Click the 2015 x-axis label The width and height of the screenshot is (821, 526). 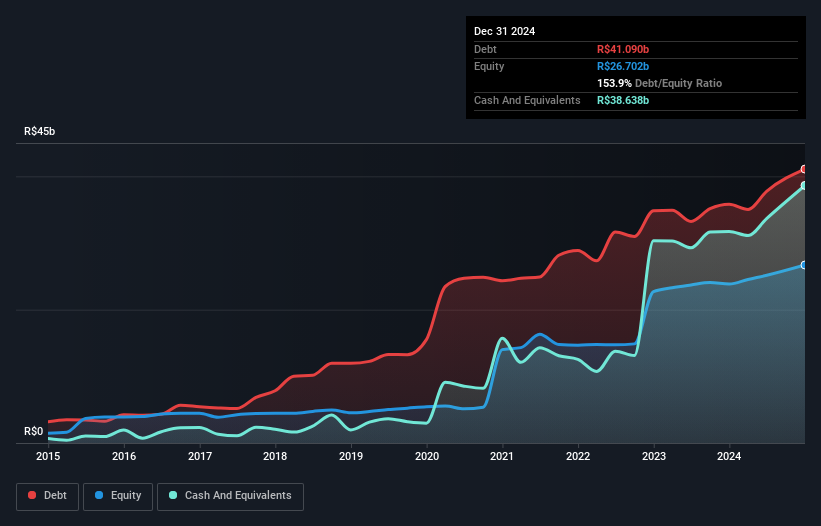pyautogui.click(x=48, y=456)
